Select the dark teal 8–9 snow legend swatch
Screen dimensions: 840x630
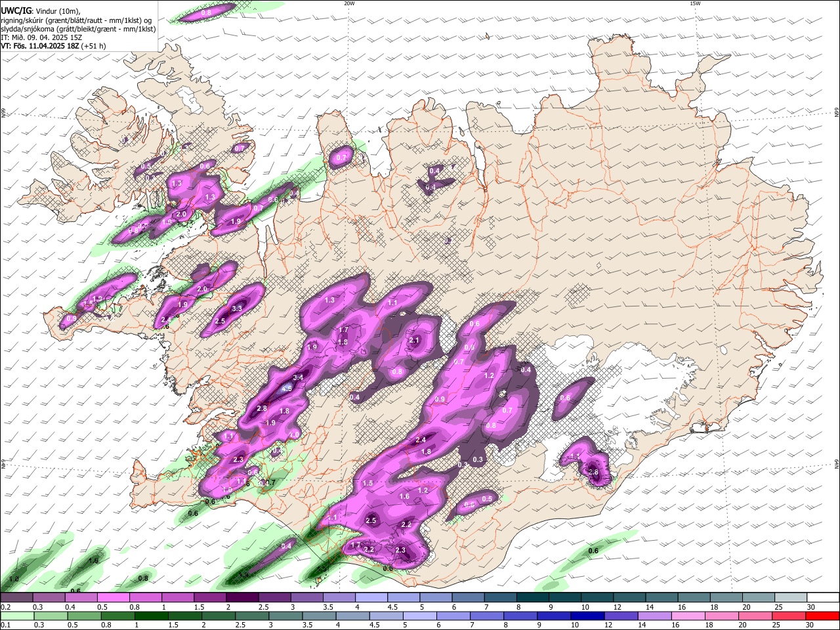click(x=532, y=598)
